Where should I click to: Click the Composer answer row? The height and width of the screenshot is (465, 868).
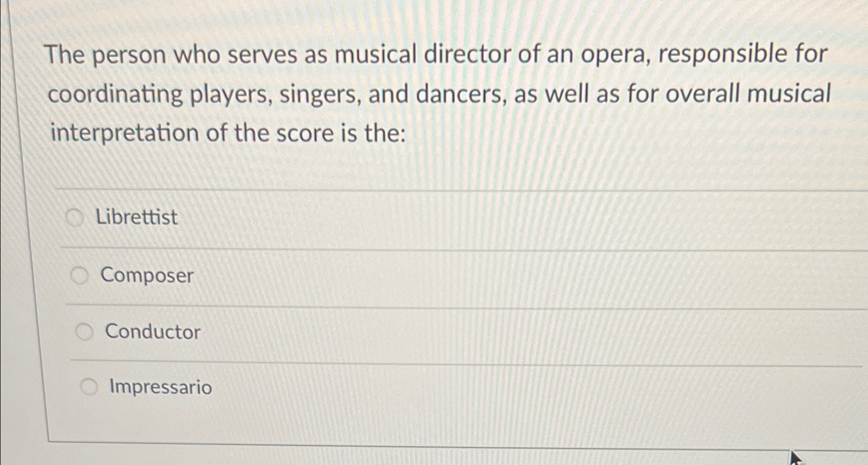(x=361, y=276)
